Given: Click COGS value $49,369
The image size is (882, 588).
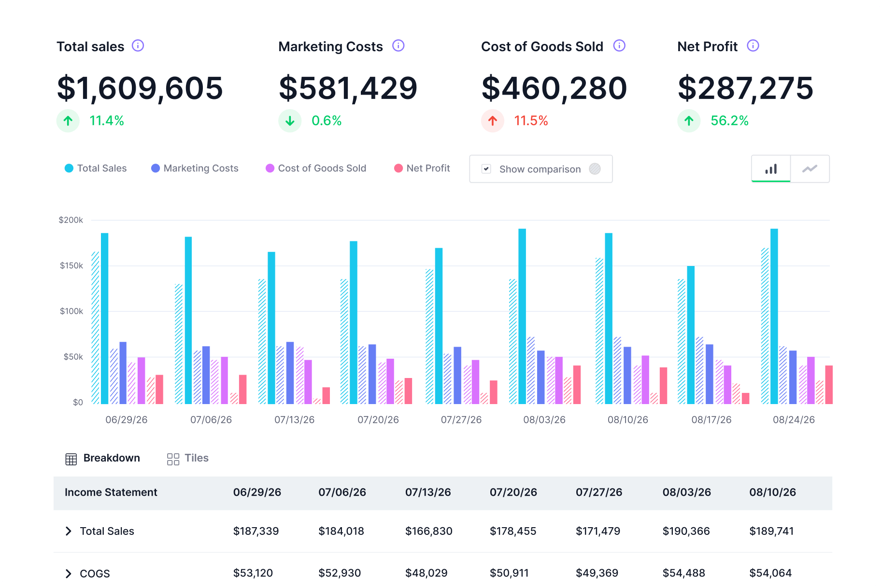Looking at the screenshot, I should pos(597,573).
